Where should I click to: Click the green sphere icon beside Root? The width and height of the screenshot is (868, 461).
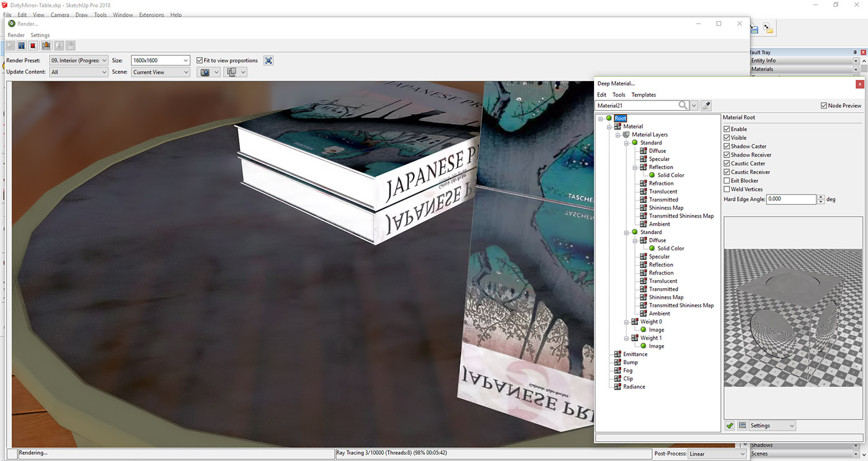point(609,118)
